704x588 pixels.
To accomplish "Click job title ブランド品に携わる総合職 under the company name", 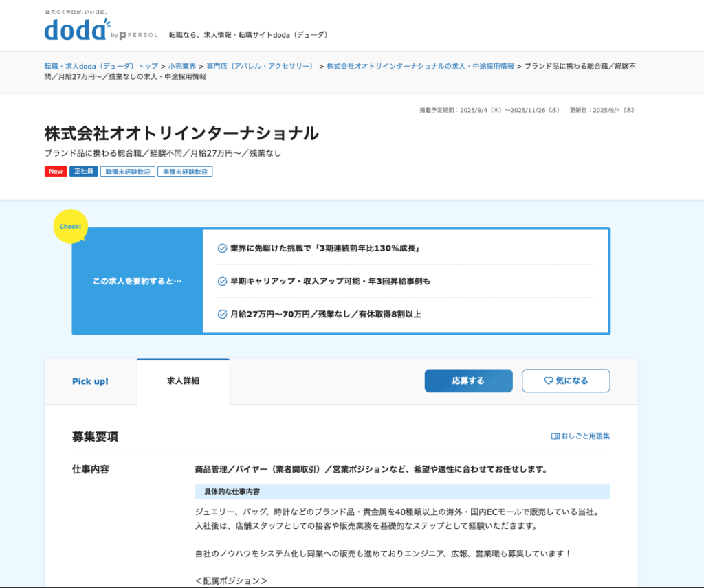I will tap(162, 153).
